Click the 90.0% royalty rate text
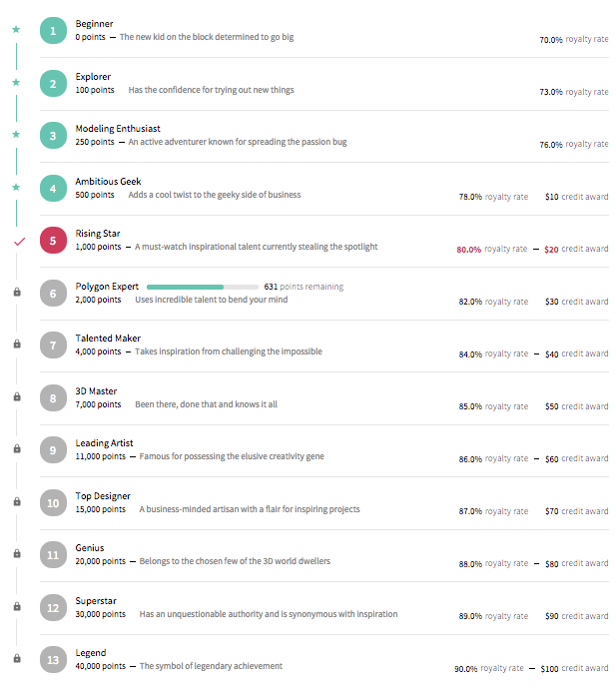This screenshot has width=616, height=692. click(x=488, y=668)
